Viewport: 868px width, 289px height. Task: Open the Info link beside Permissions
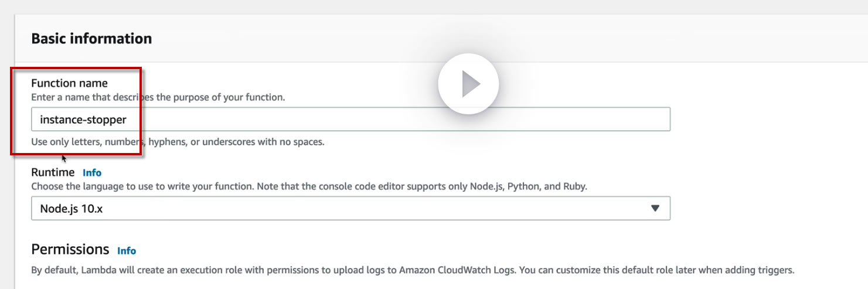point(127,251)
